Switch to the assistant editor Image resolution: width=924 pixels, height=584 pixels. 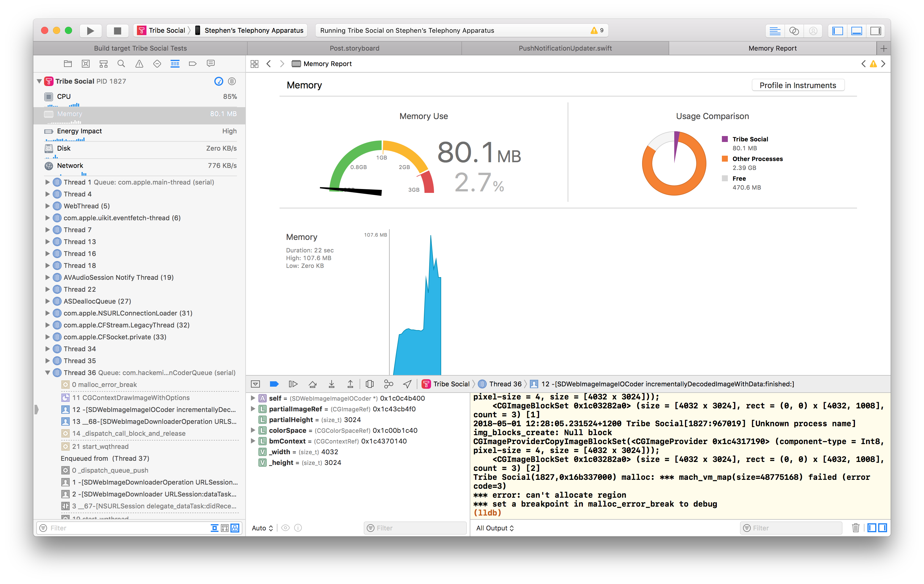(x=794, y=31)
